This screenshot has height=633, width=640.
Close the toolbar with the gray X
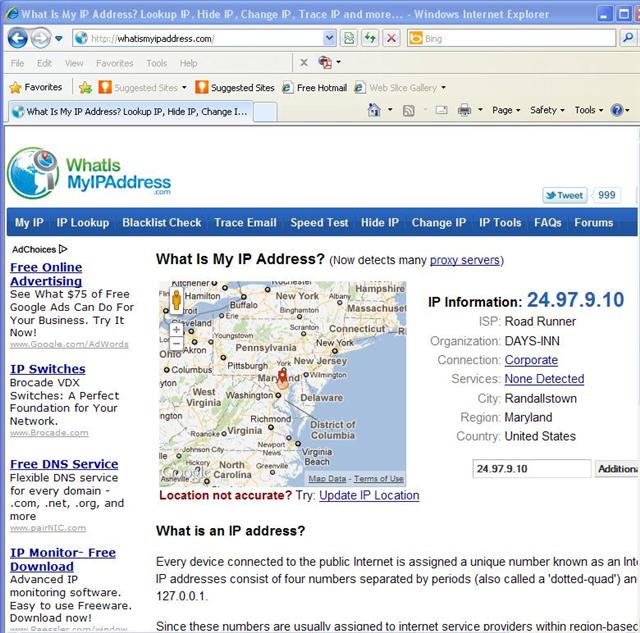click(304, 62)
